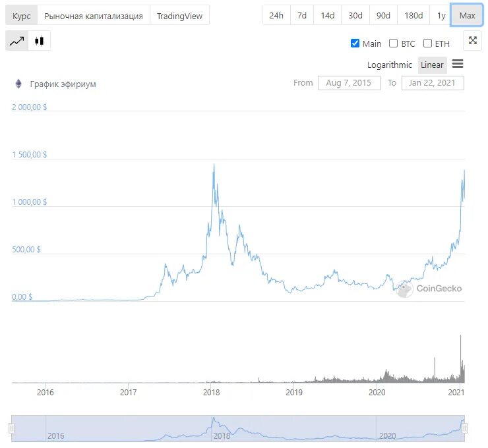
Task: Select the 180d time range
Action: (413, 15)
